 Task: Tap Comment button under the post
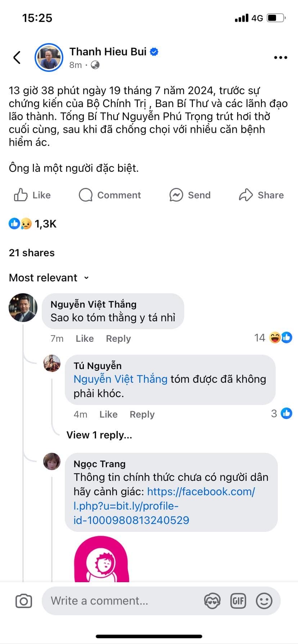click(x=110, y=195)
